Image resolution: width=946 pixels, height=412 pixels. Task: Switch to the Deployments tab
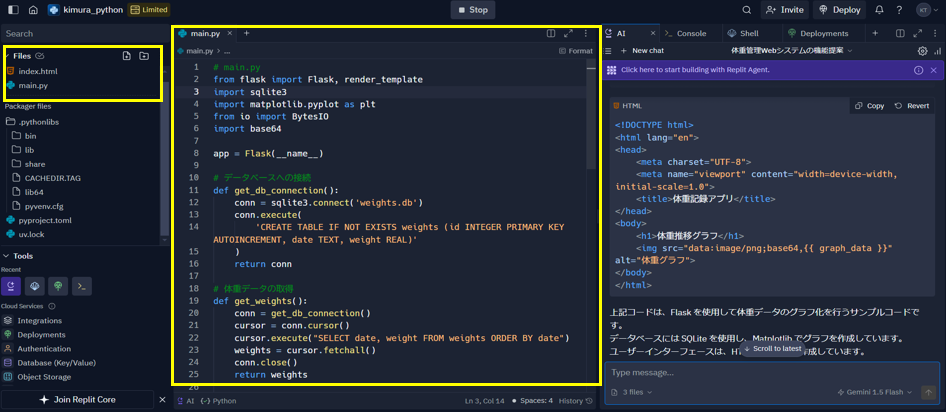point(818,34)
